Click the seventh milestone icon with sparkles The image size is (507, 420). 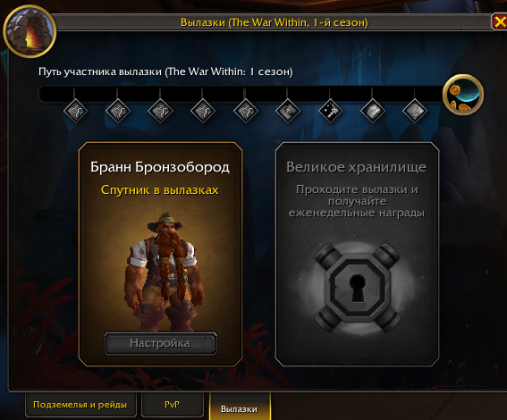pyautogui.click(x=330, y=111)
